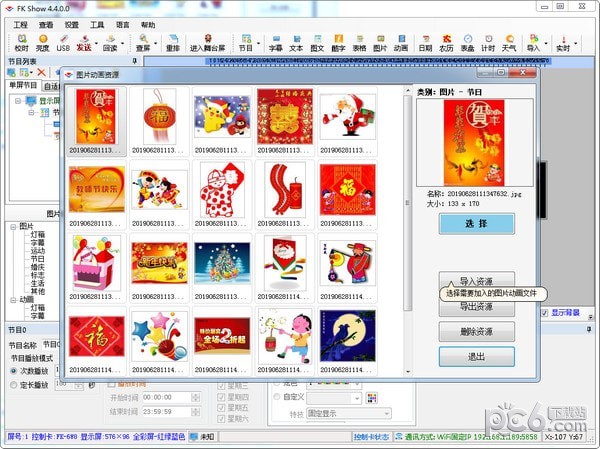Click the 删除资源 button
Image resolution: width=600 pixels, height=449 pixels.
coord(476,332)
